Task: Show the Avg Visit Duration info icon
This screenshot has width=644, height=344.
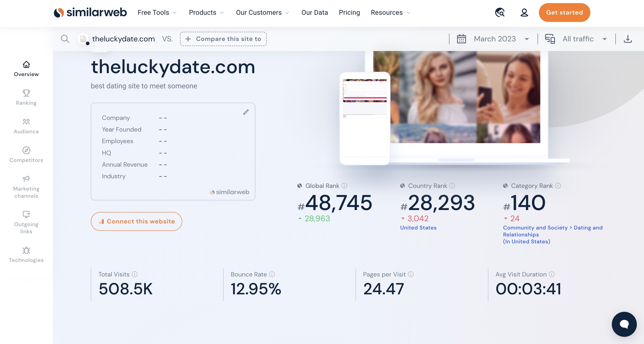Action: (551, 274)
